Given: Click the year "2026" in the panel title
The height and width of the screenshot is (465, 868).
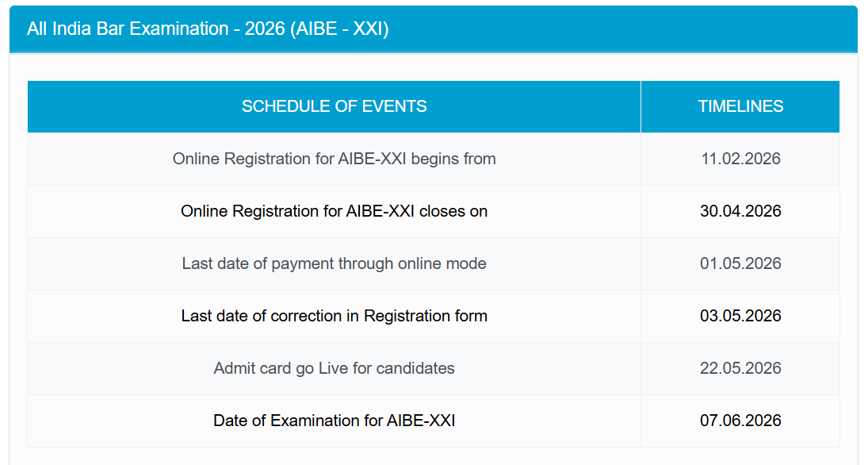Looking at the screenshot, I should pyautogui.click(x=265, y=29).
